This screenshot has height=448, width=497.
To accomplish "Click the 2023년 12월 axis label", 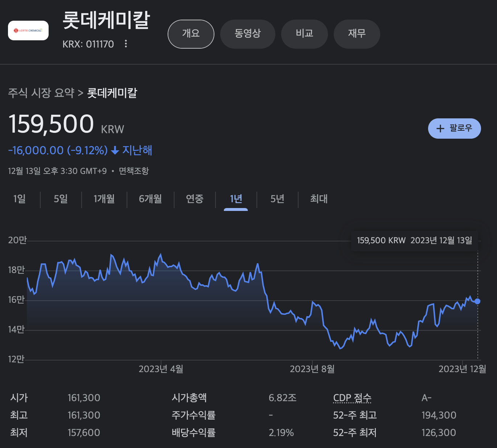I will coord(463,369).
